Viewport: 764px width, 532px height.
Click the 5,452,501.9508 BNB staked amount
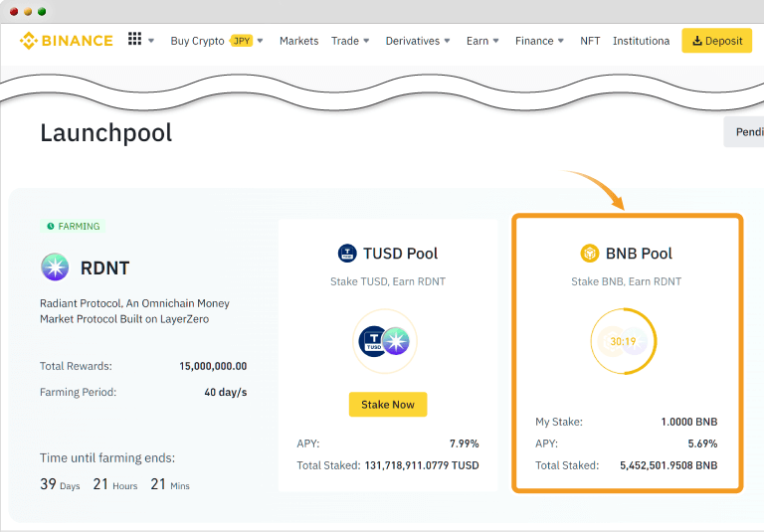(x=668, y=465)
